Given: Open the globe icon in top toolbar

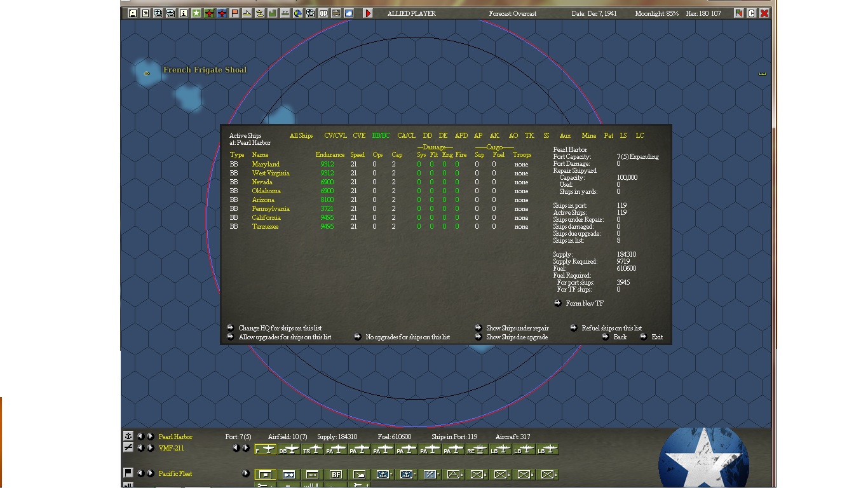Looking at the screenshot, I should 297,13.
